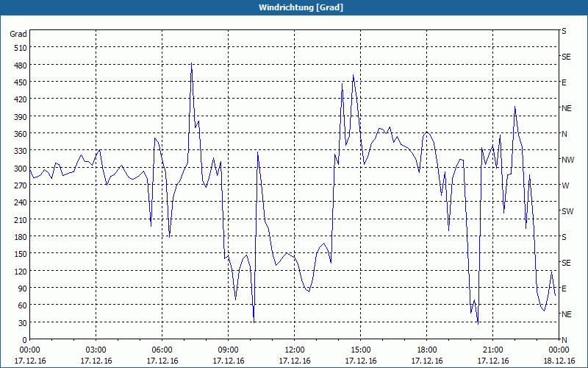Click the W compass direction label

[565, 185]
